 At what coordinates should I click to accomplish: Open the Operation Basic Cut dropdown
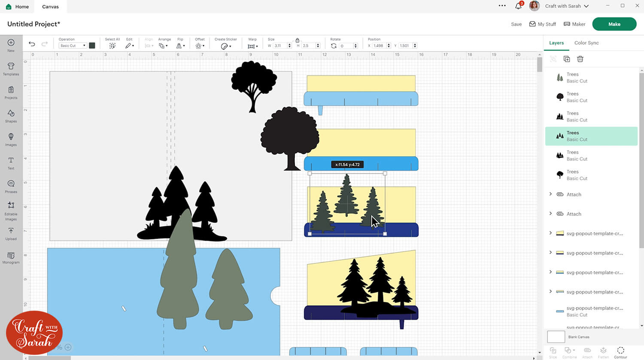pyautogui.click(x=73, y=45)
